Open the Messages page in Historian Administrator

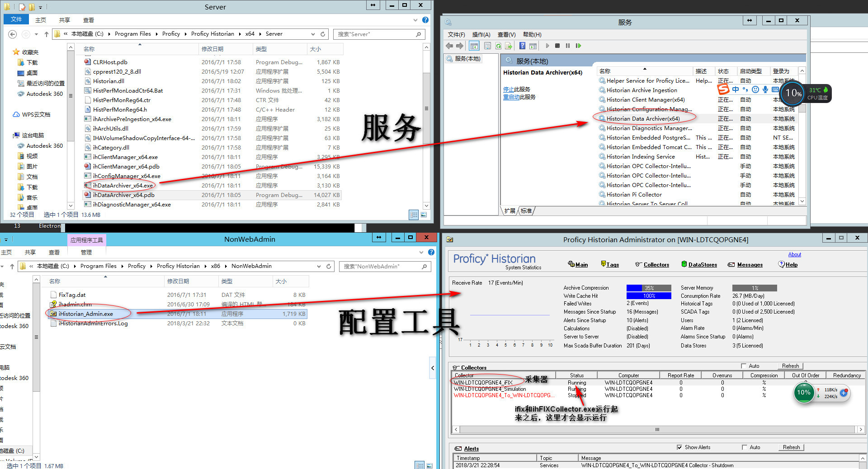click(x=749, y=265)
